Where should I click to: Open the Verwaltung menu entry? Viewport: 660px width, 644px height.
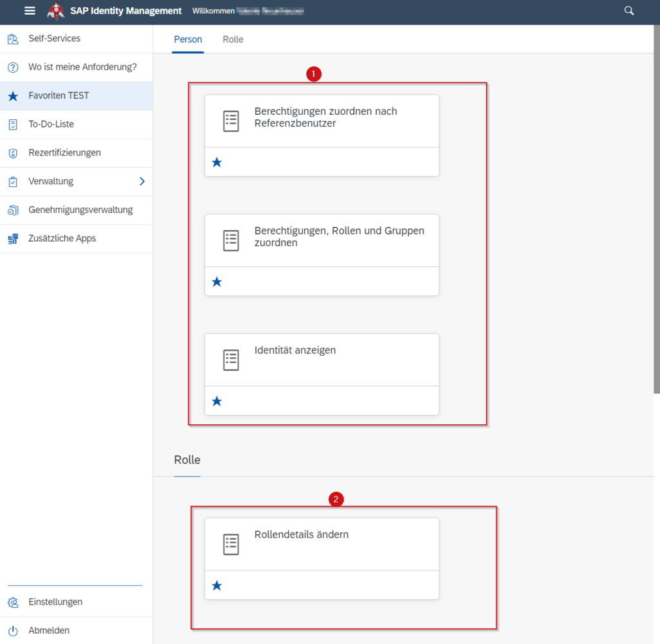[x=76, y=182]
